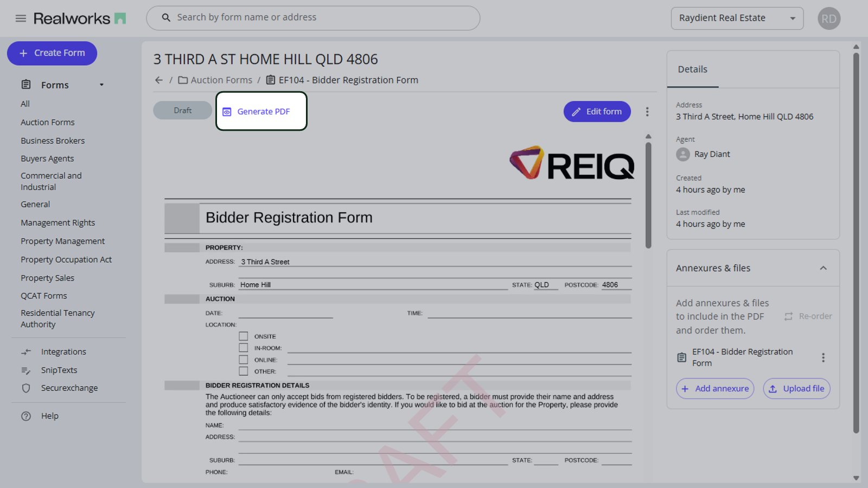This screenshot has width=868, height=488.
Task: Click Auction Forms breadcrumb link
Action: coord(221,80)
